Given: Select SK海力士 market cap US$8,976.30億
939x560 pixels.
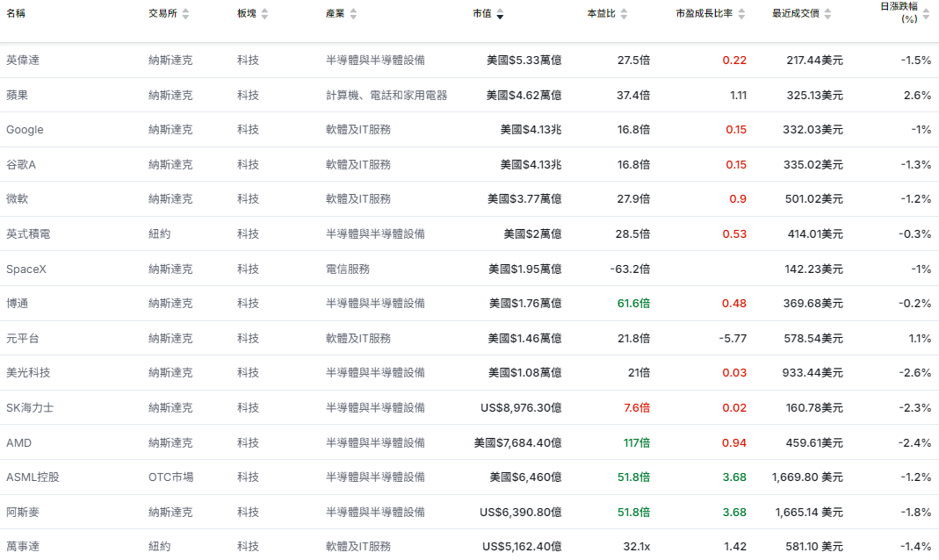Looking at the screenshot, I should pyautogui.click(x=521, y=408).
